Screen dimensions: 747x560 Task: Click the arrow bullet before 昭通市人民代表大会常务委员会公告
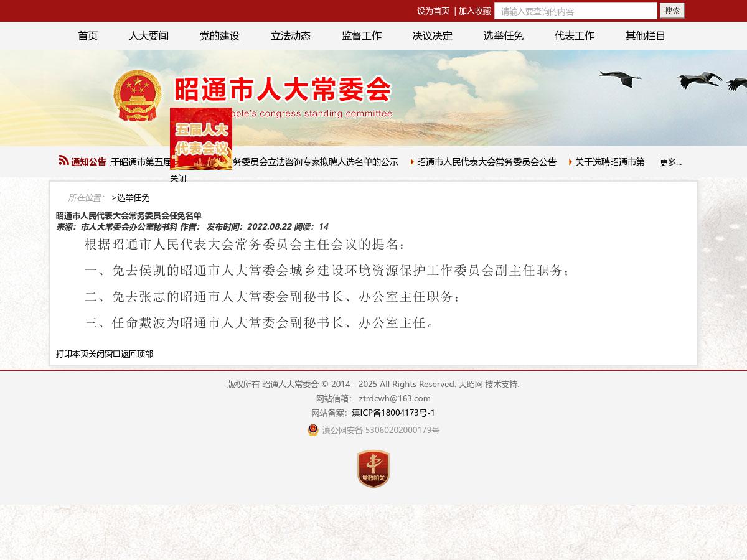(x=411, y=162)
